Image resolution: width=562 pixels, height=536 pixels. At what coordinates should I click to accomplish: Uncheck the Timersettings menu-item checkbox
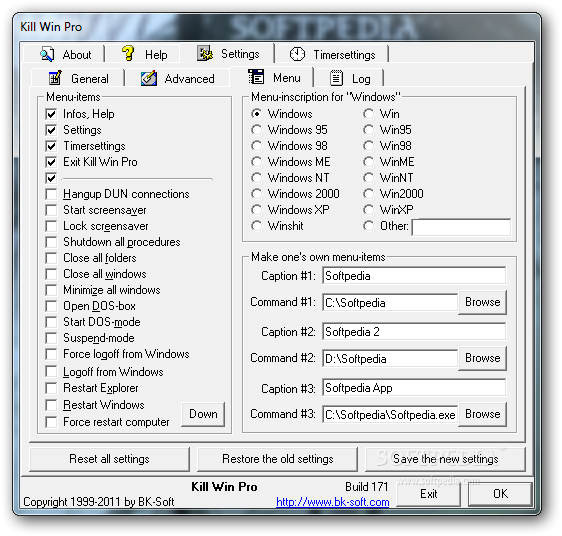[51, 146]
